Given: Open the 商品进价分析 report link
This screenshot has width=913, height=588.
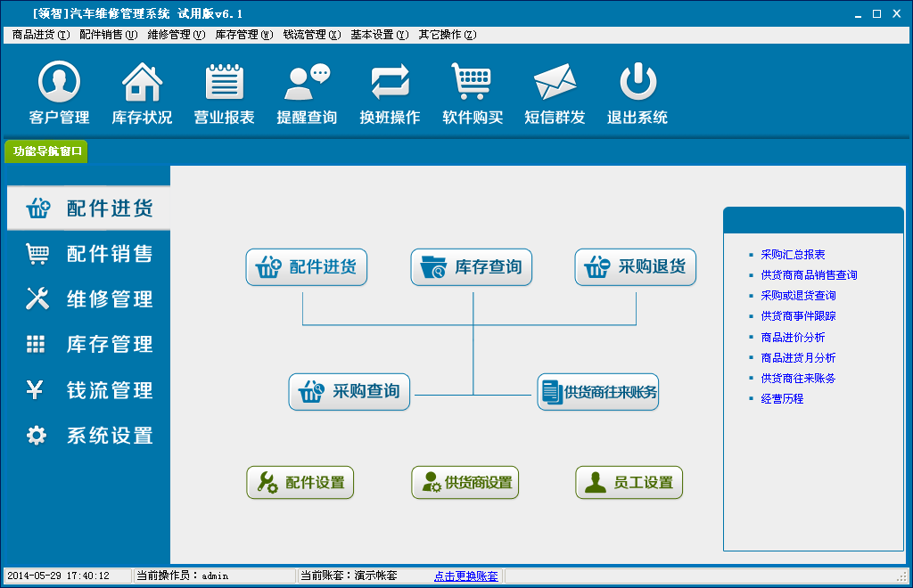Looking at the screenshot, I should 793,338.
